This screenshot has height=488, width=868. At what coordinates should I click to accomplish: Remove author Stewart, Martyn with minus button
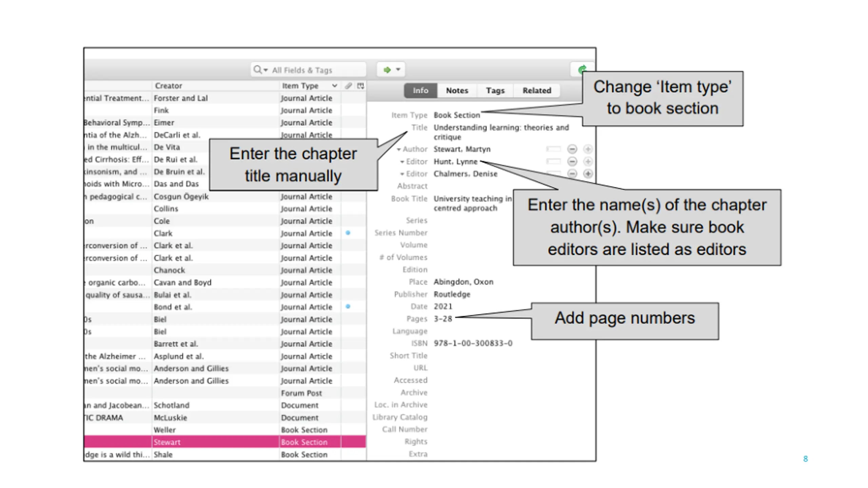(x=572, y=149)
